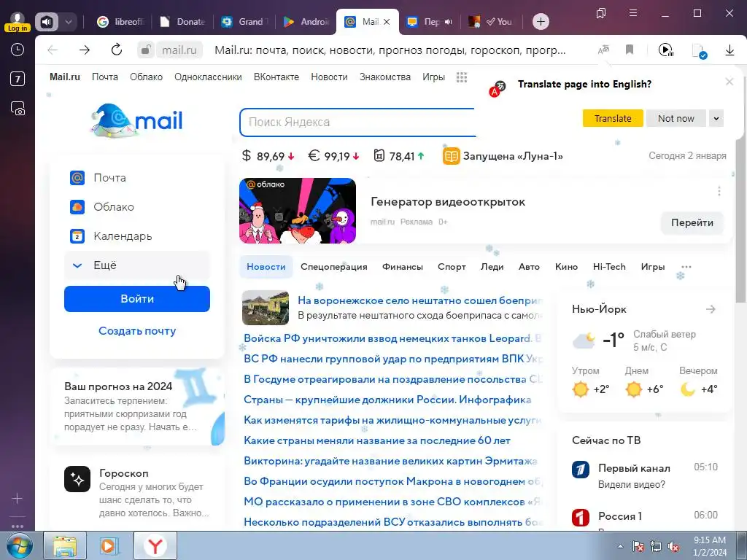Open the Запущена «Луна-1» item
This screenshot has width=747, height=560.
503,156
